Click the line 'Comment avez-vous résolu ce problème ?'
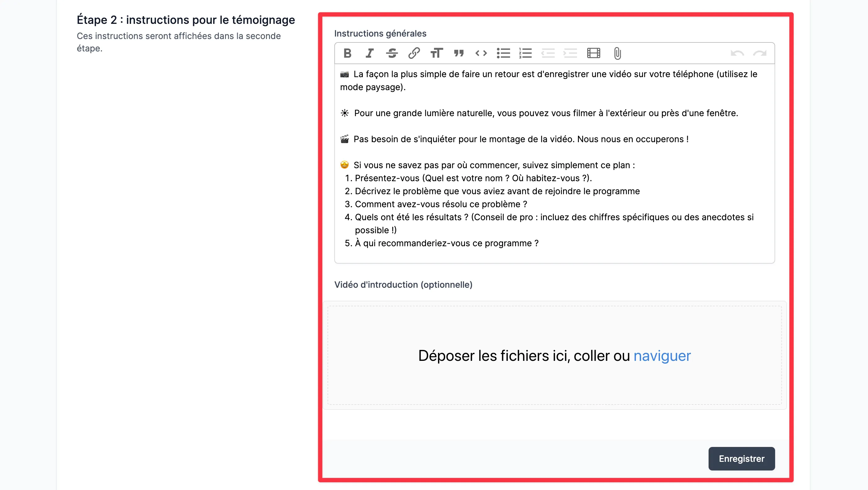The height and width of the screenshot is (490, 868). [441, 204]
